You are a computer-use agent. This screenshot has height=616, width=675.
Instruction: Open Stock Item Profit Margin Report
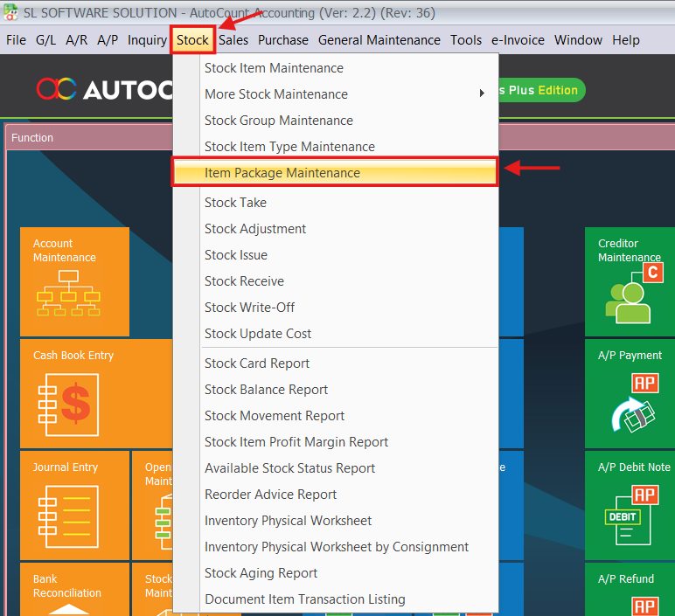336,442
